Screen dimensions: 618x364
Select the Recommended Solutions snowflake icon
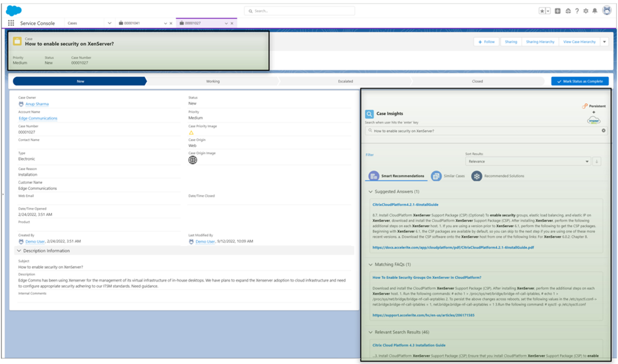(x=476, y=176)
